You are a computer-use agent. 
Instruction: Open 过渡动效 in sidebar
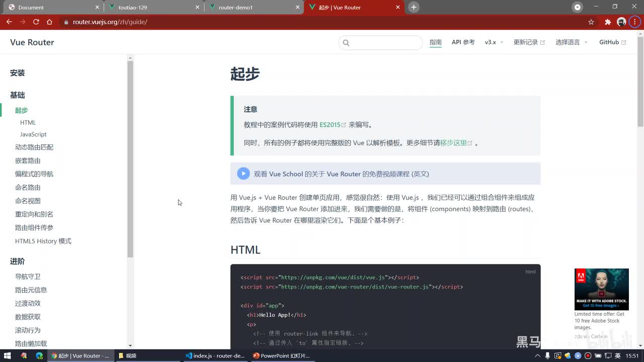pyautogui.click(x=28, y=304)
